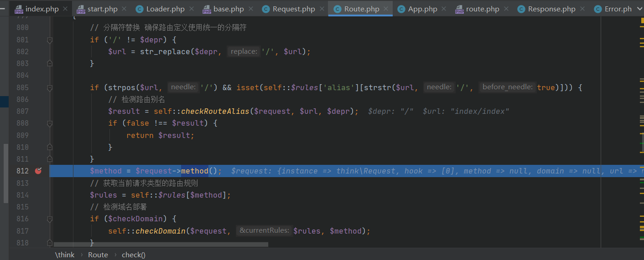Collapse the strpos if block at line 805
The height and width of the screenshot is (260, 644).
coord(50,87)
